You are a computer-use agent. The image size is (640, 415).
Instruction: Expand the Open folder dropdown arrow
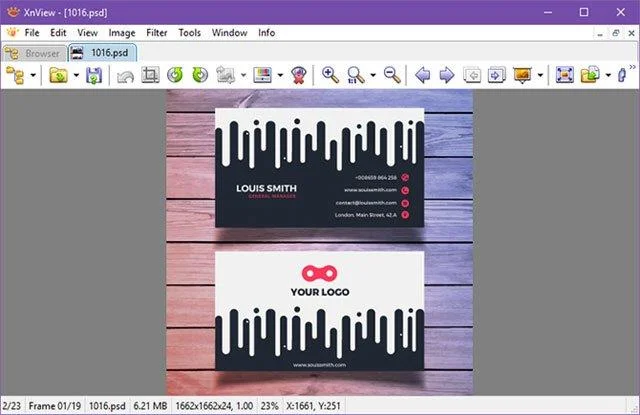coord(76,75)
